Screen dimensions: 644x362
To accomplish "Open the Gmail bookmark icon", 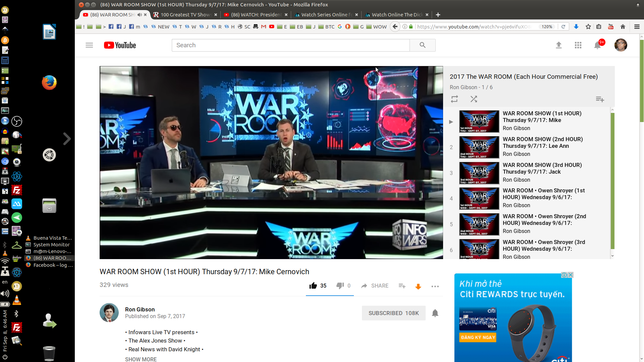I will [264, 26].
